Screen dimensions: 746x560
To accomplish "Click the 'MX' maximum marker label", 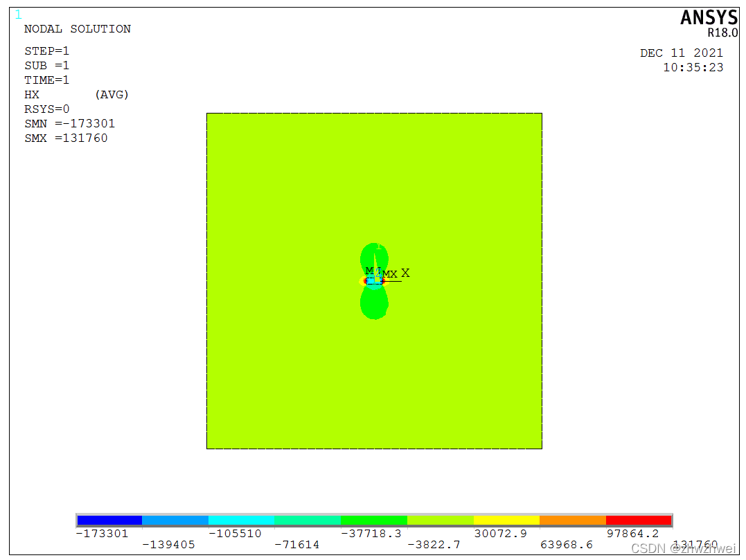I will 390,274.
